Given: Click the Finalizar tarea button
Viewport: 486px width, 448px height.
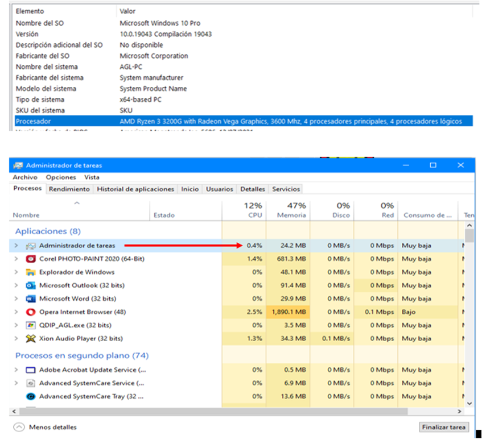Looking at the screenshot, I should click(444, 428).
